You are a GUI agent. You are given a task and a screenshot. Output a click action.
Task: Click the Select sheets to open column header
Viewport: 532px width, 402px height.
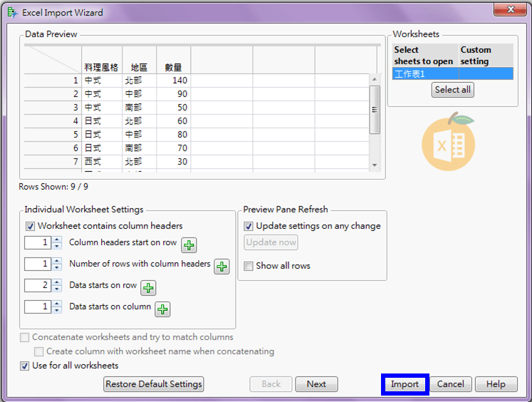click(425, 56)
